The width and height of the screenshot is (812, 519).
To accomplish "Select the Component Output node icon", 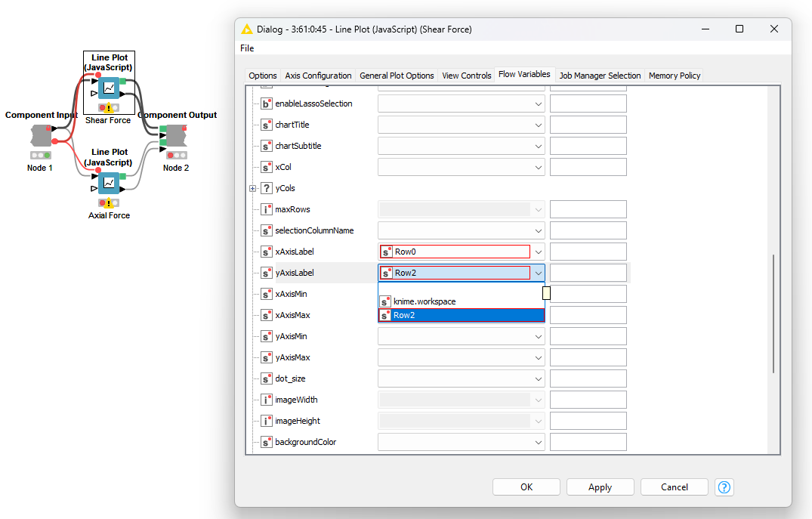I will point(175,135).
